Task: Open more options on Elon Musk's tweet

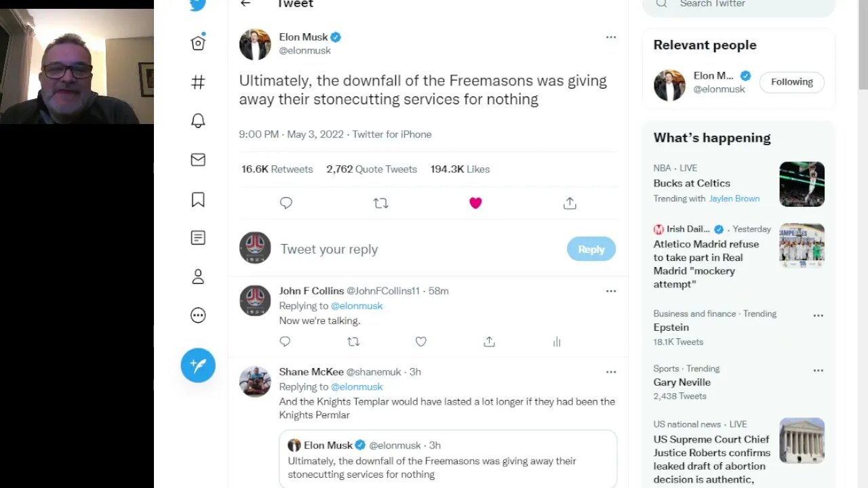Action: (x=611, y=37)
